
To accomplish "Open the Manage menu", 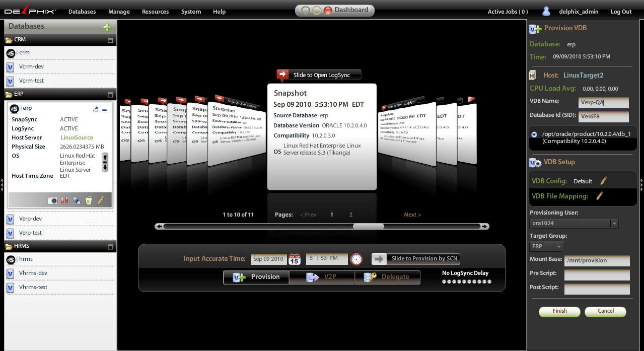I will (119, 12).
